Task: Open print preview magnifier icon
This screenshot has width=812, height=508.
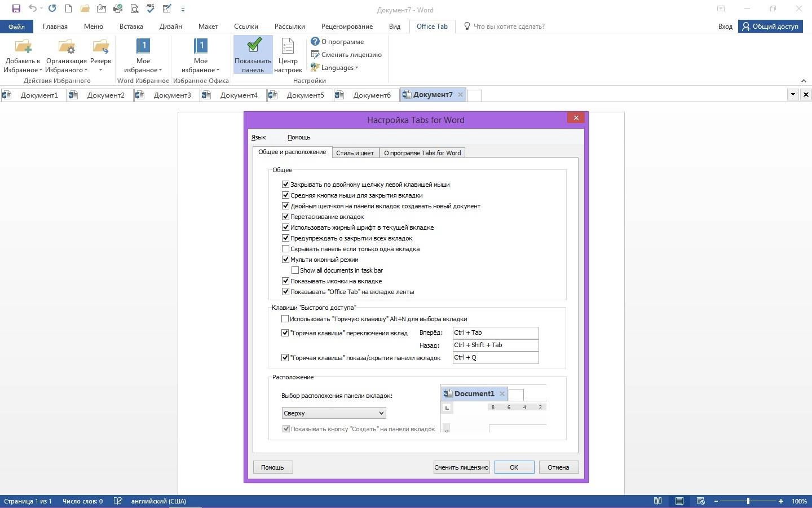Action: click(134, 8)
